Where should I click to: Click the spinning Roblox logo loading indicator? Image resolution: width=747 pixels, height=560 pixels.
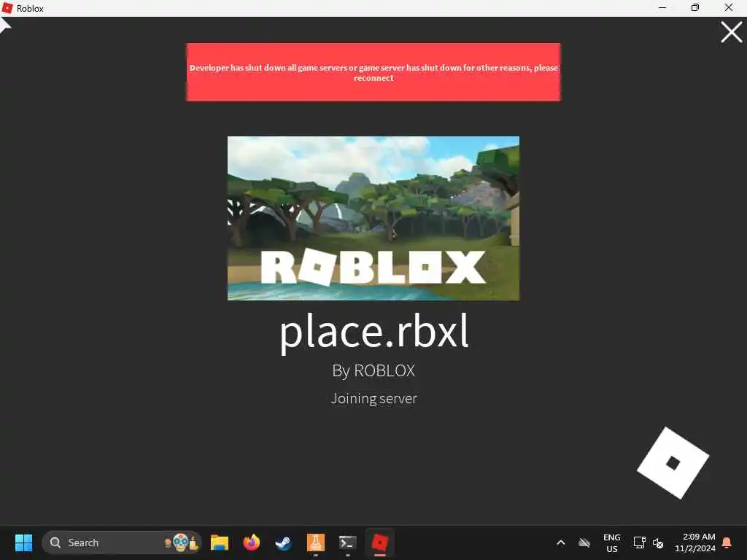(673, 463)
